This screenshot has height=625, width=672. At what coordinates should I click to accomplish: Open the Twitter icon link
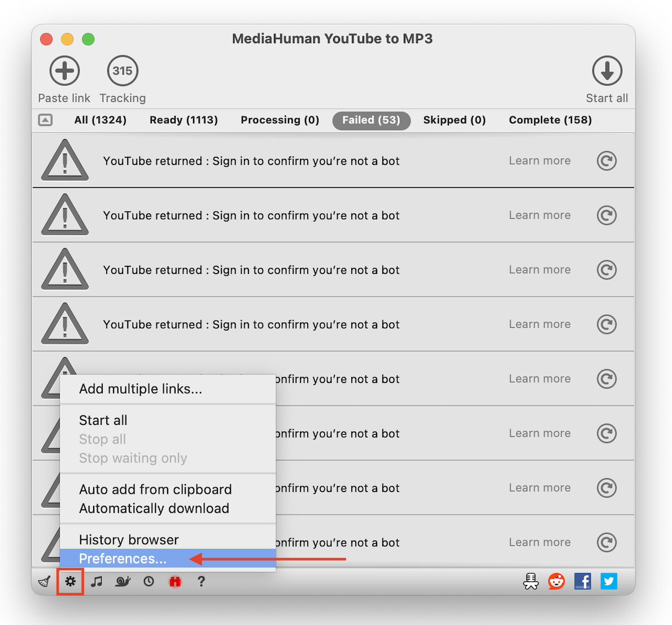pyautogui.click(x=609, y=581)
